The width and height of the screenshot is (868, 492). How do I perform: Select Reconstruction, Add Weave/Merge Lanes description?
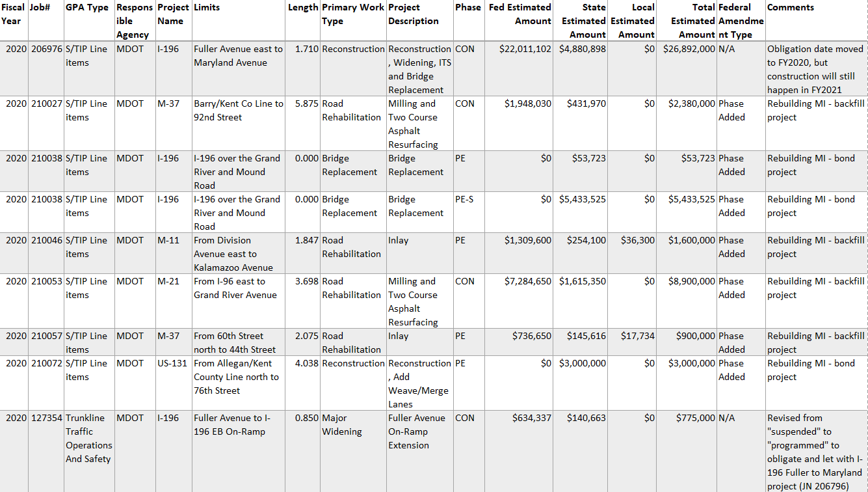420,383
